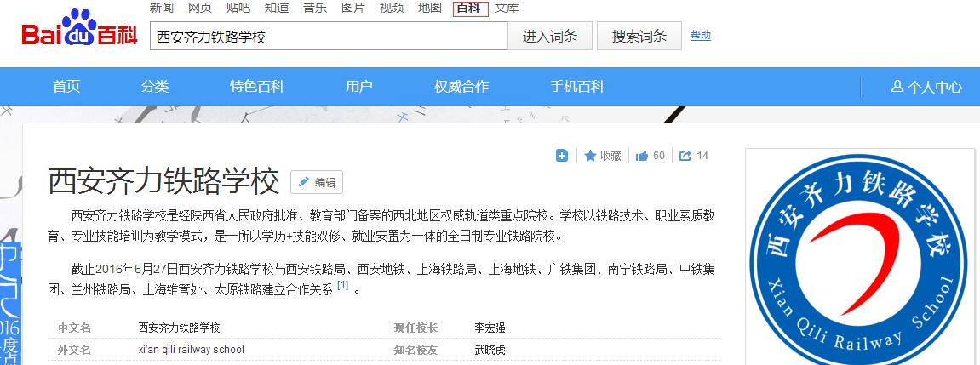
Task: Open the school logo thumbnail image
Action: 859,259
